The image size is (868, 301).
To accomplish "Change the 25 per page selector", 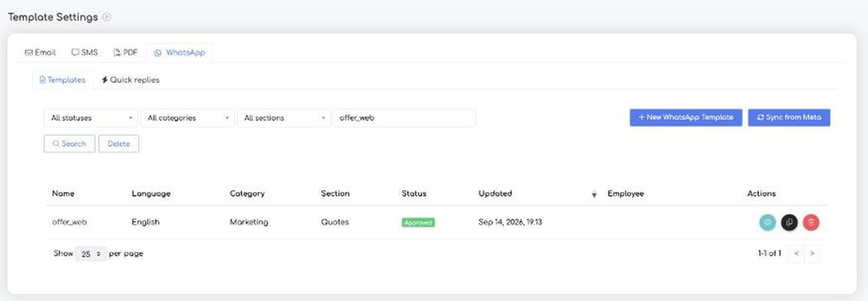I will coord(91,254).
